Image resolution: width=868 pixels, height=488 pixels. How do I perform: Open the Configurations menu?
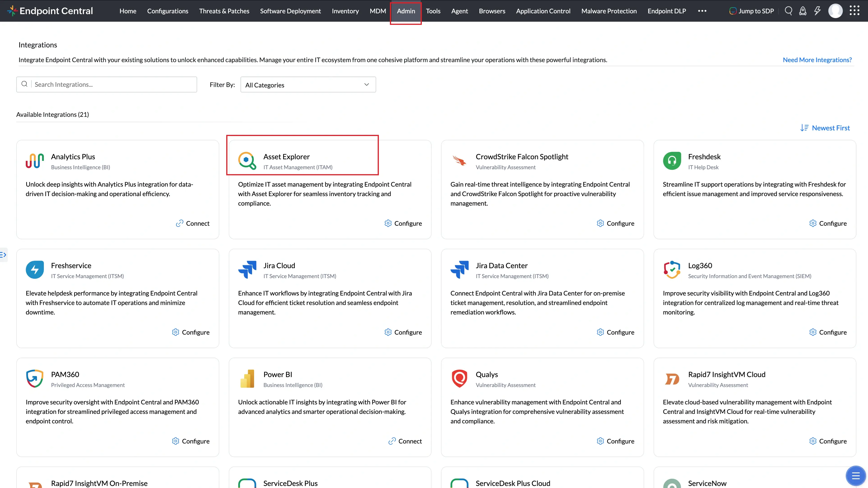coord(167,11)
